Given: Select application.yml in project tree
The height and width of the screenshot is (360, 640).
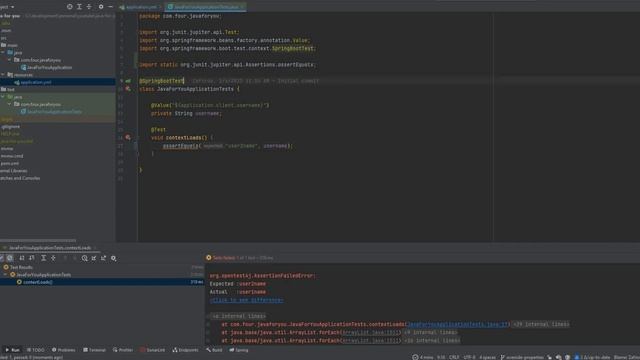Looking at the screenshot, I should (x=58, y=82).
